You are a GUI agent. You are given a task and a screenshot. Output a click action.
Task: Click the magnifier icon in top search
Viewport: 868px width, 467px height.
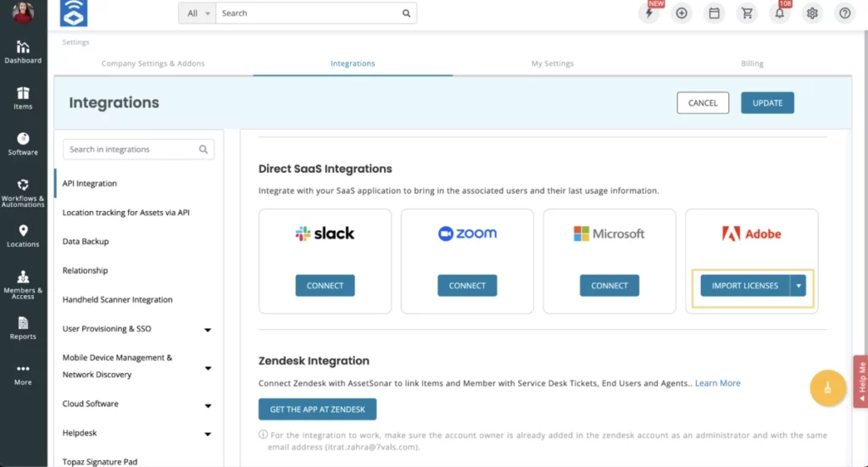[x=406, y=14]
